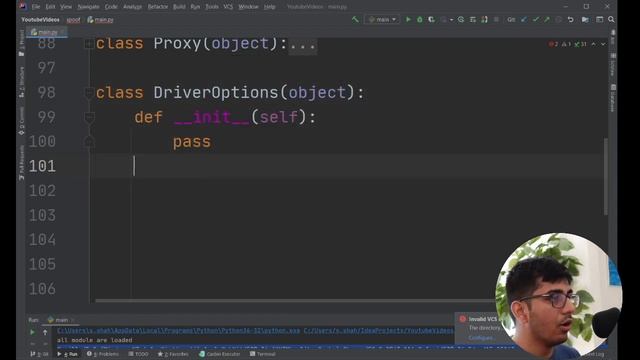Viewport: 640px width, 360px height.
Task: Open the Analyze menu
Action: coord(132,7)
